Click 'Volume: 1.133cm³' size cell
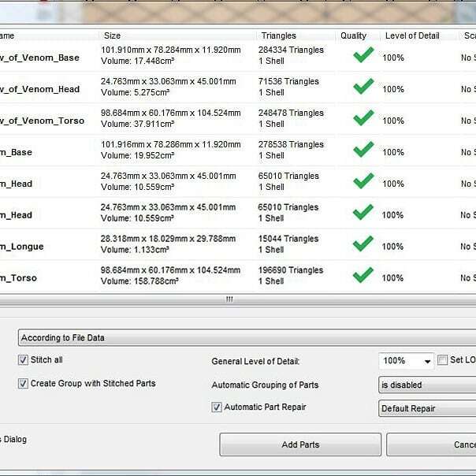This screenshot has height=476, width=476. [x=135, y=250]
